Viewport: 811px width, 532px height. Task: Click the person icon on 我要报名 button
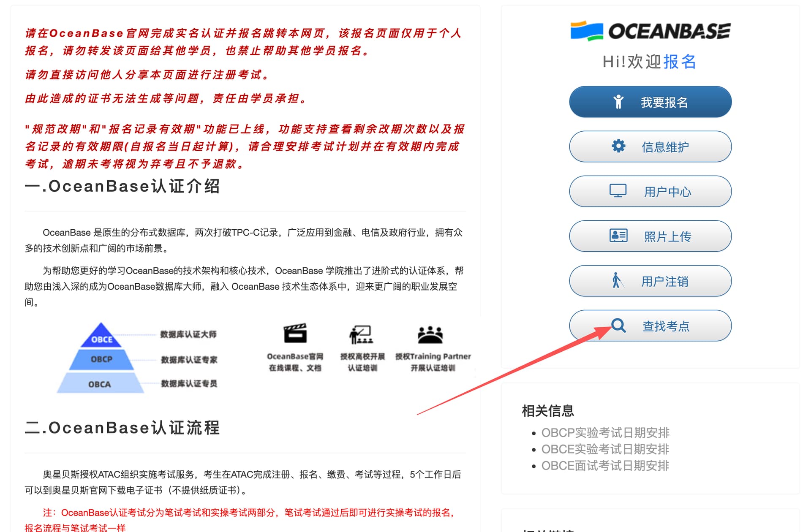[618, 102]
